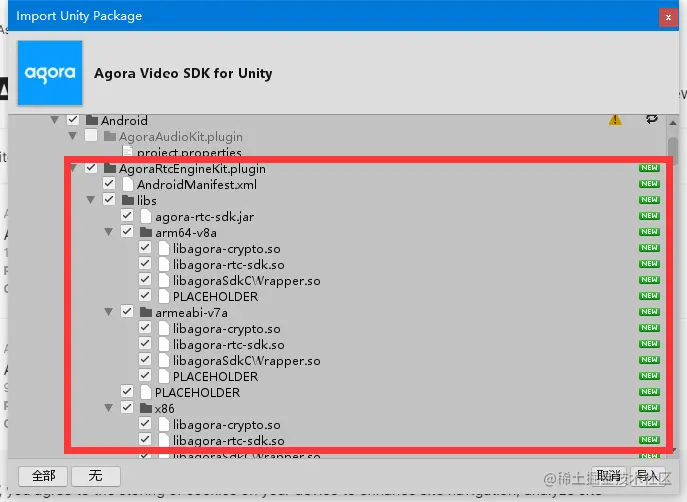Click file icon of PLACEHOLDER directly under libs
The height and width of the screenshot is (502, 687).
[146, 392]
